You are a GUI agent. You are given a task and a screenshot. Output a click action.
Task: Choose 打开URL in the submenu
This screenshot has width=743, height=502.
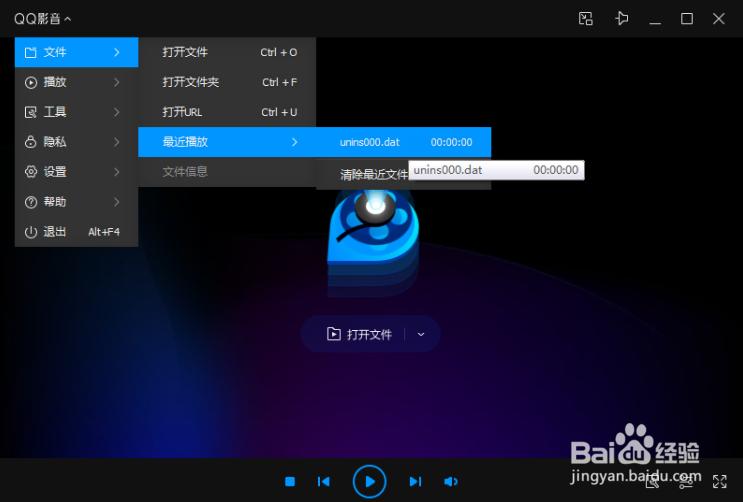coord(227,112)
